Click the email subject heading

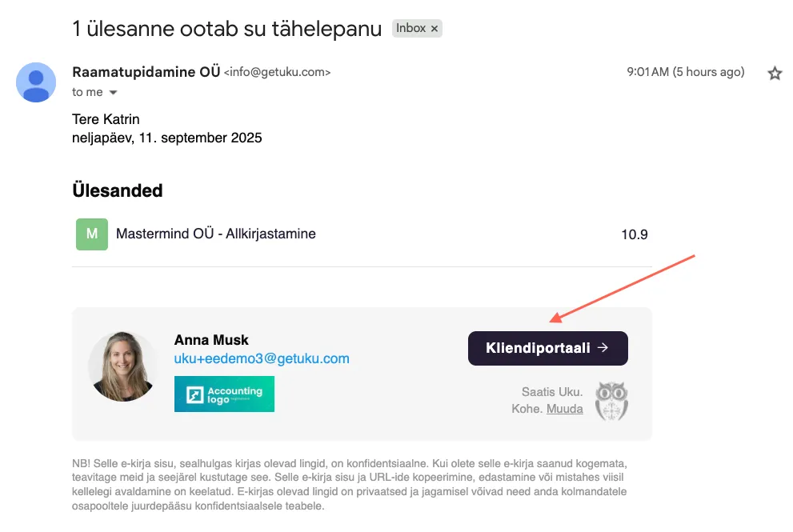pyautogui.click(x=227, y=29)
